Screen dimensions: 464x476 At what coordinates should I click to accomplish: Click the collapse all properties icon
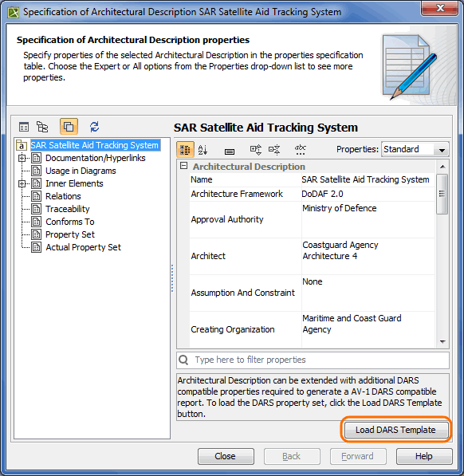point(274,150)
